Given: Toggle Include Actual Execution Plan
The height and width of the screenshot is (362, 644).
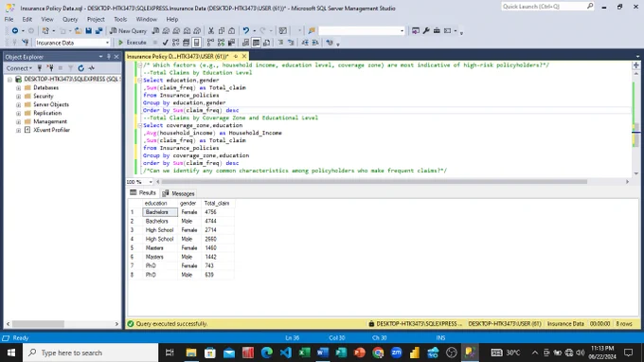Looking at the screenshot, I should 210,43.
